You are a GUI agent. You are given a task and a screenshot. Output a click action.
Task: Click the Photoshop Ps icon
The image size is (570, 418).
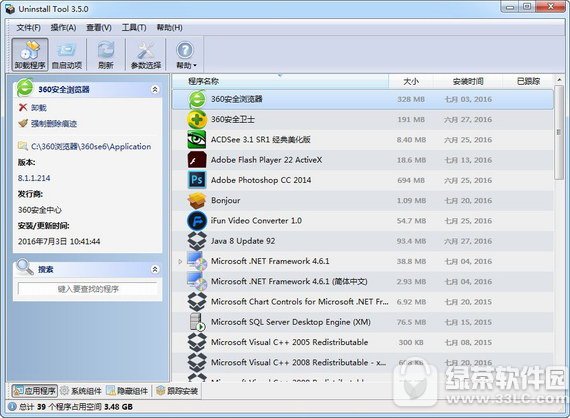click(197, 180)
